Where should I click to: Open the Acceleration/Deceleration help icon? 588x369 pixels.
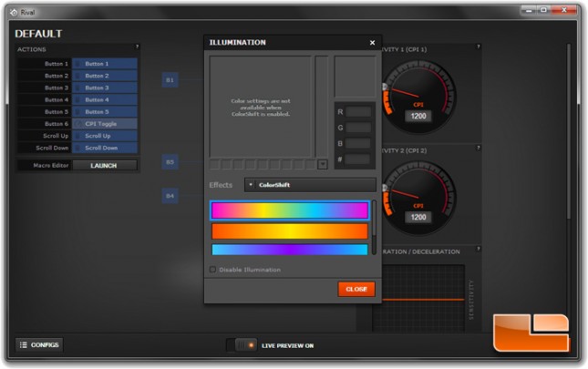point(478,249)
